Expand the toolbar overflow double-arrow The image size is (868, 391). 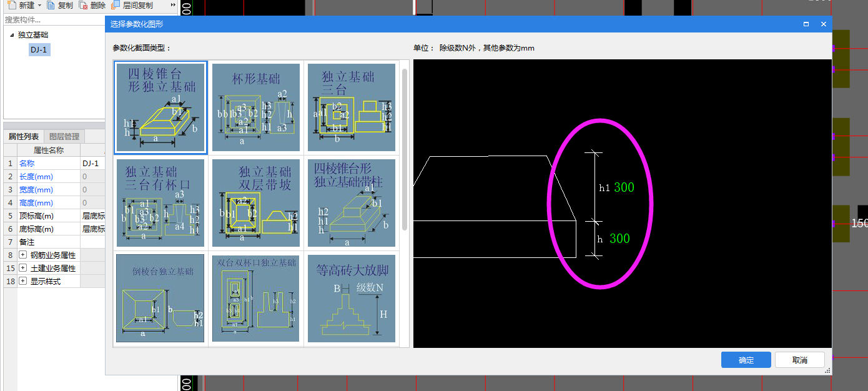click(173, 5)
